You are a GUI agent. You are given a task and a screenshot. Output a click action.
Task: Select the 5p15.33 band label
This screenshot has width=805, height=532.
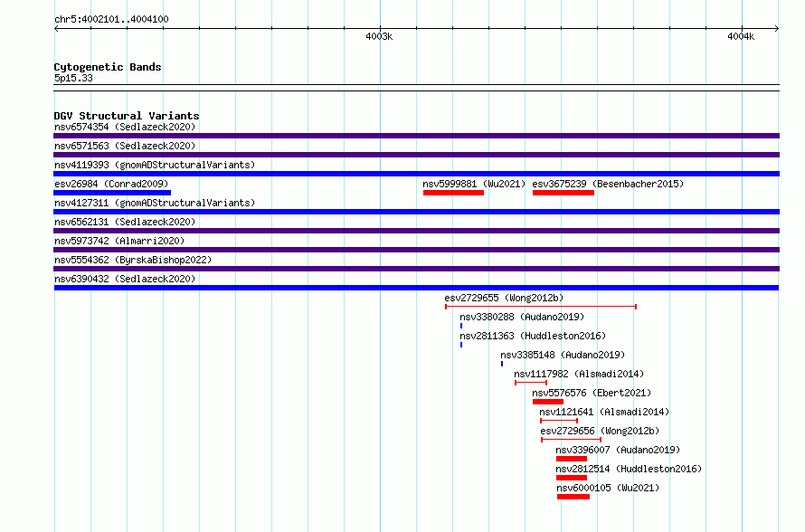(73, 78)
